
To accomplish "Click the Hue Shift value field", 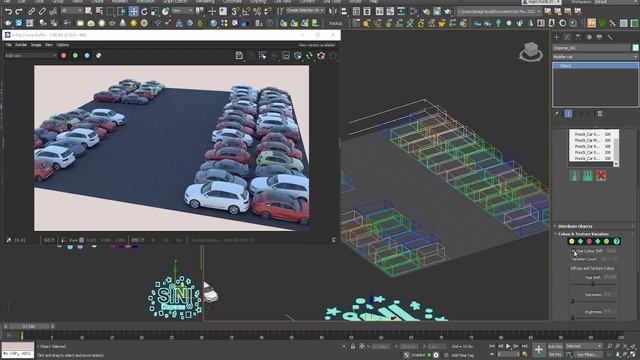I will (609, 277).
